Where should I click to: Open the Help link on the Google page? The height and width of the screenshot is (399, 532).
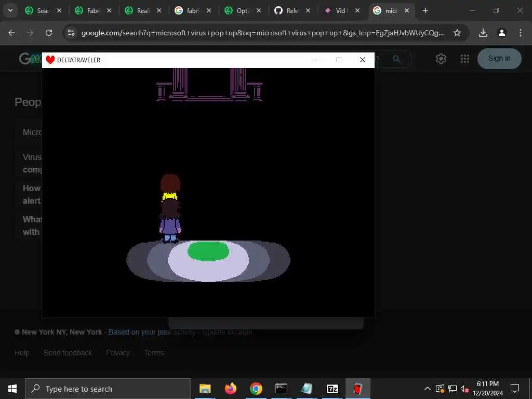(x=22, y=353)
